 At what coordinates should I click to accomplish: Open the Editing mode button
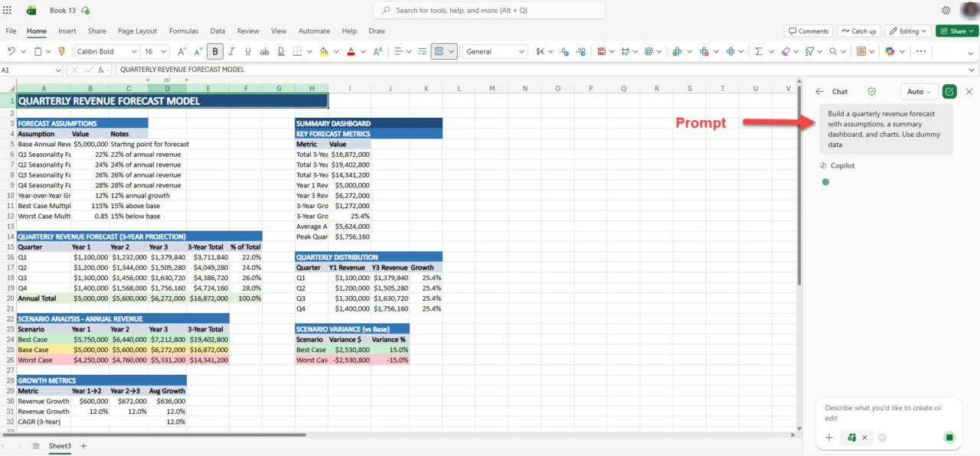pyautogui.click(x=908, y=31)
